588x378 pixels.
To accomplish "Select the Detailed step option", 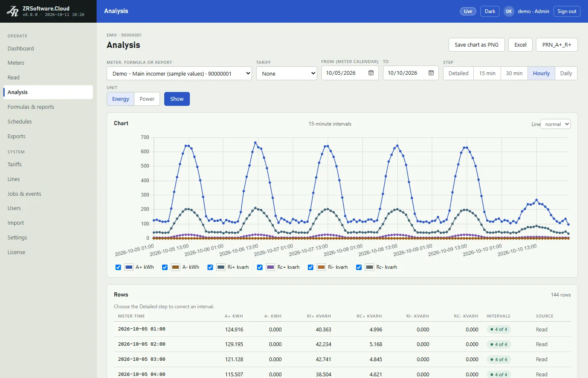I will coord(458,73).
